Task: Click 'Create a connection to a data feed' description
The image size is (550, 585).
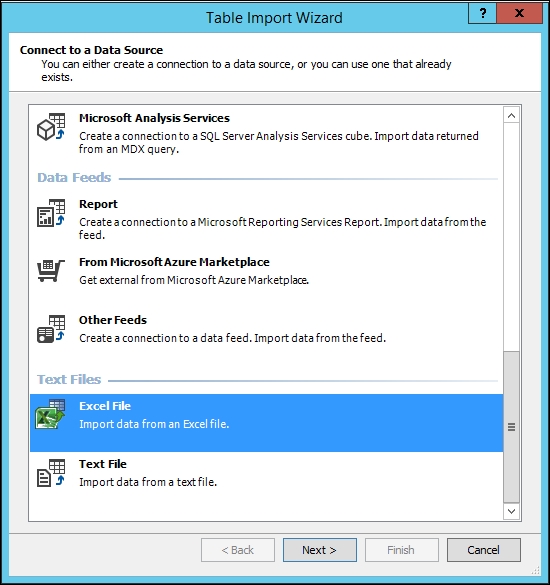Action: 232,338
